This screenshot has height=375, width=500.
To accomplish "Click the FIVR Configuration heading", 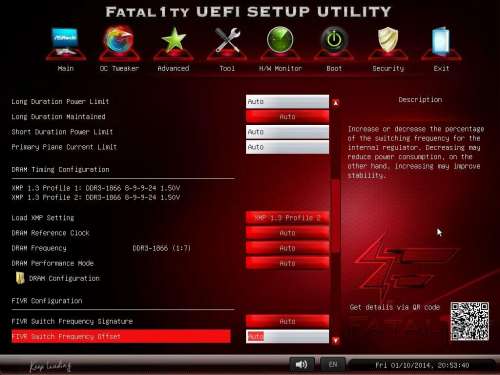I will [x=47, y=301].
